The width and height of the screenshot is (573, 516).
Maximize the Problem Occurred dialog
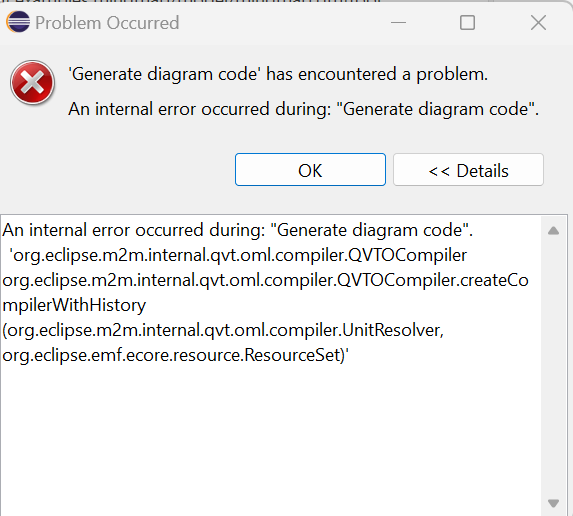pyautogui.click(x=467, y=23)
